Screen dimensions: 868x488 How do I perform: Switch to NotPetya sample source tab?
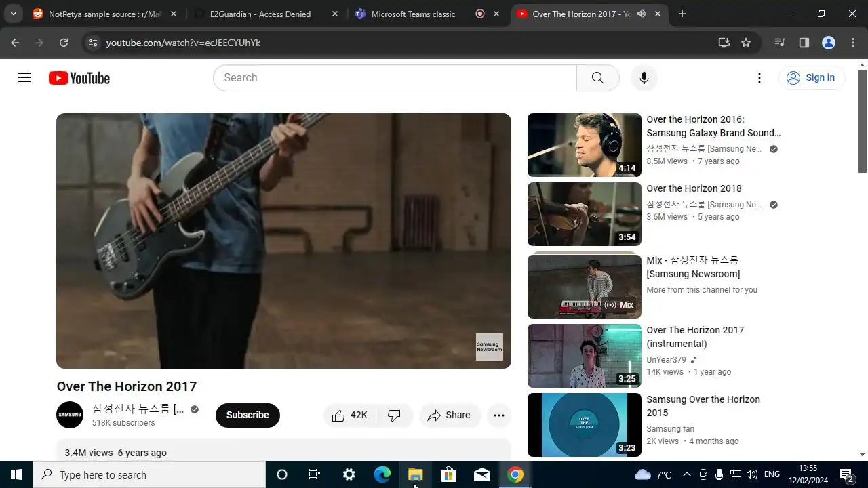[105, 14]
